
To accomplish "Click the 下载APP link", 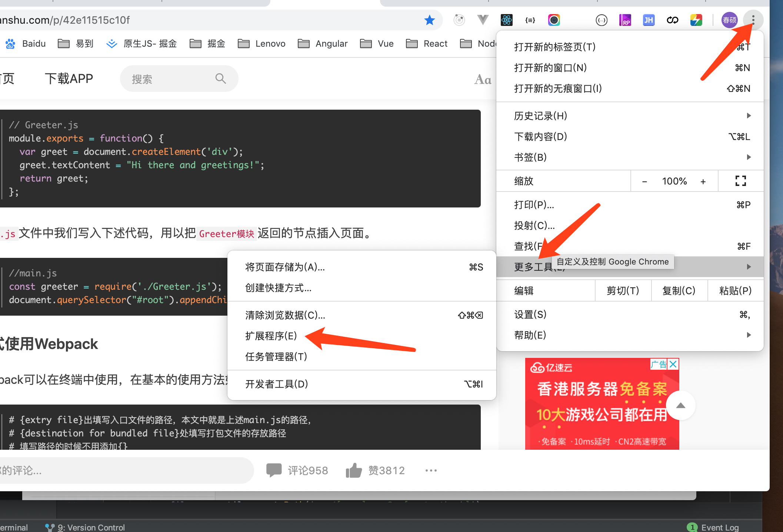I will [69, 79].
